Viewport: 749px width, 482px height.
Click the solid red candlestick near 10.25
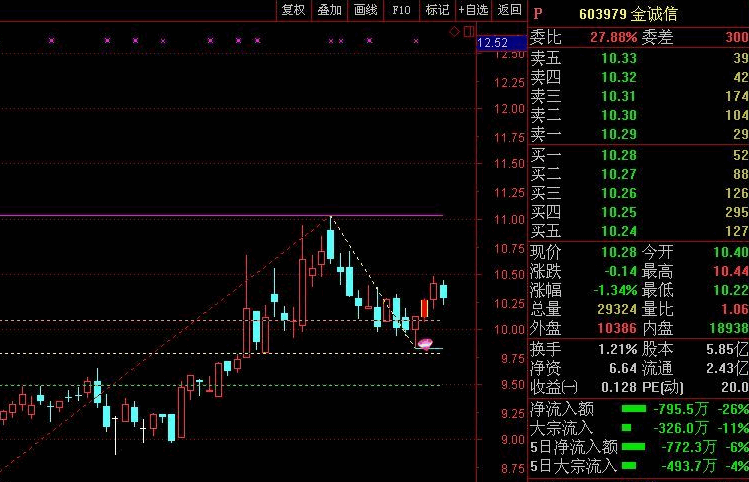pos(424,309)
